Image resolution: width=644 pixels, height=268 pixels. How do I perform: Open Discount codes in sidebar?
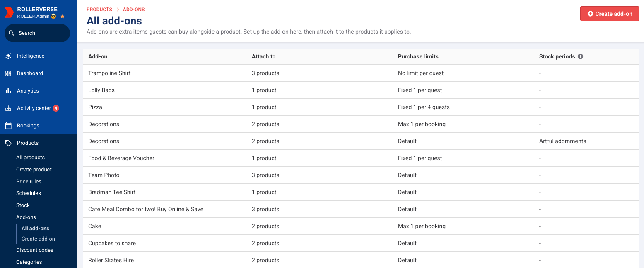(x=35, y=250)
